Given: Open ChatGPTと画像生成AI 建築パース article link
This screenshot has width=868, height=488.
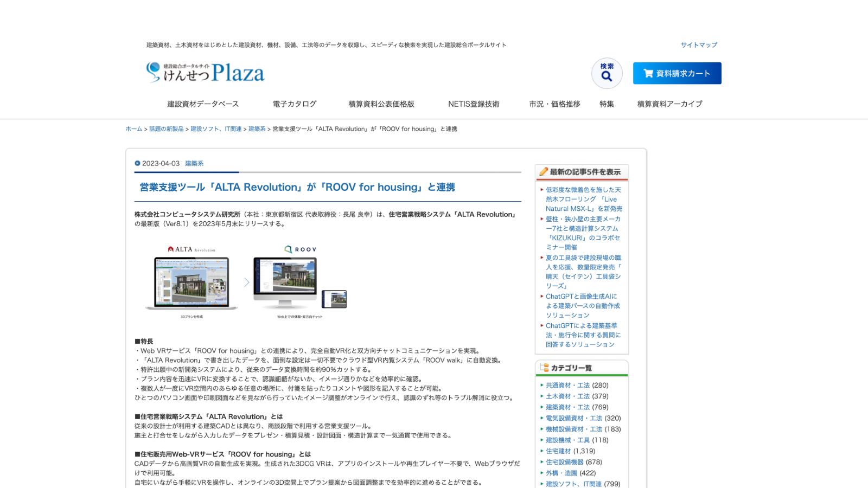Looking at the screenshot, I should 583,306.
